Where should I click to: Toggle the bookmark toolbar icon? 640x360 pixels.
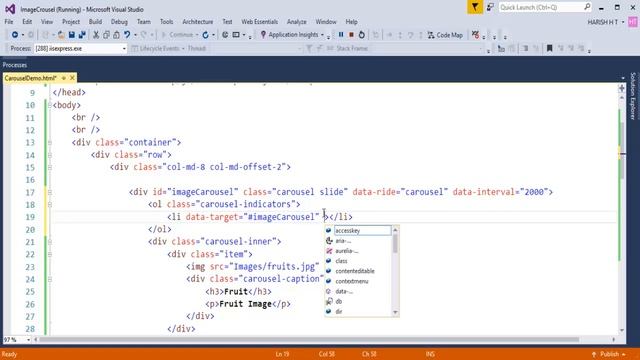(x=549, y=49)
